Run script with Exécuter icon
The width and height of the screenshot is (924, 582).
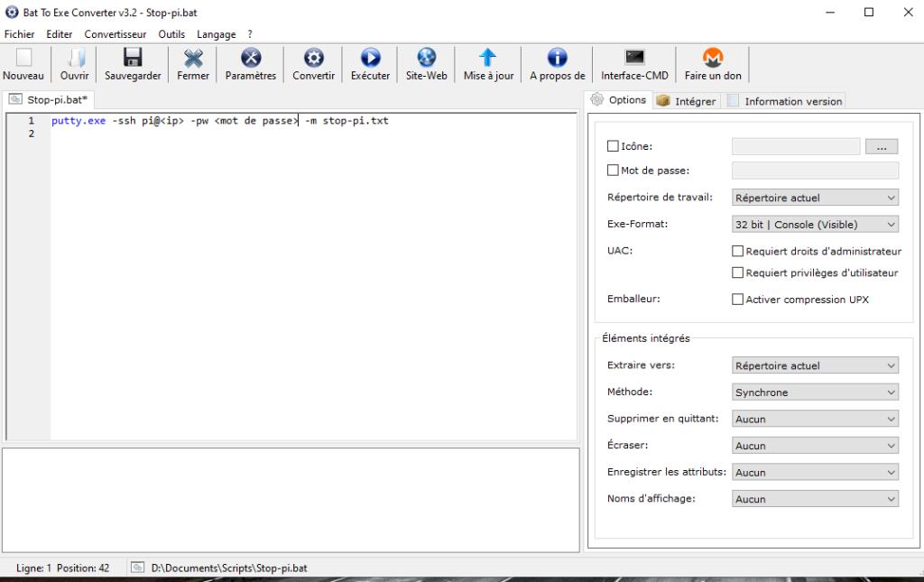370,58
